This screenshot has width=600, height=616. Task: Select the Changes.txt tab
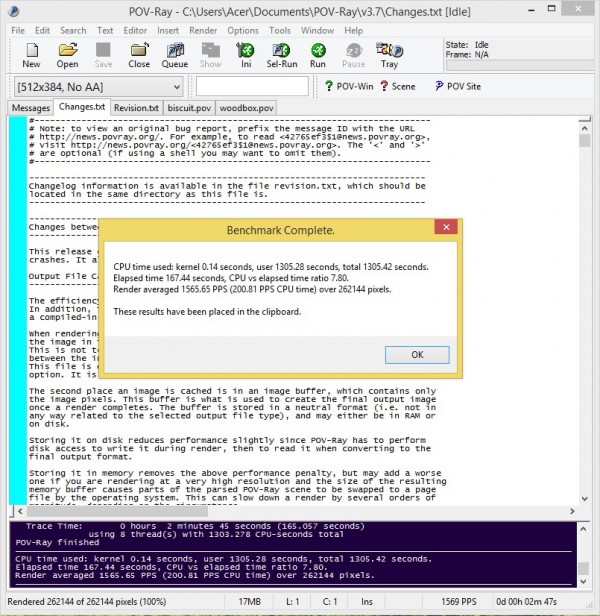pos(82,107)
